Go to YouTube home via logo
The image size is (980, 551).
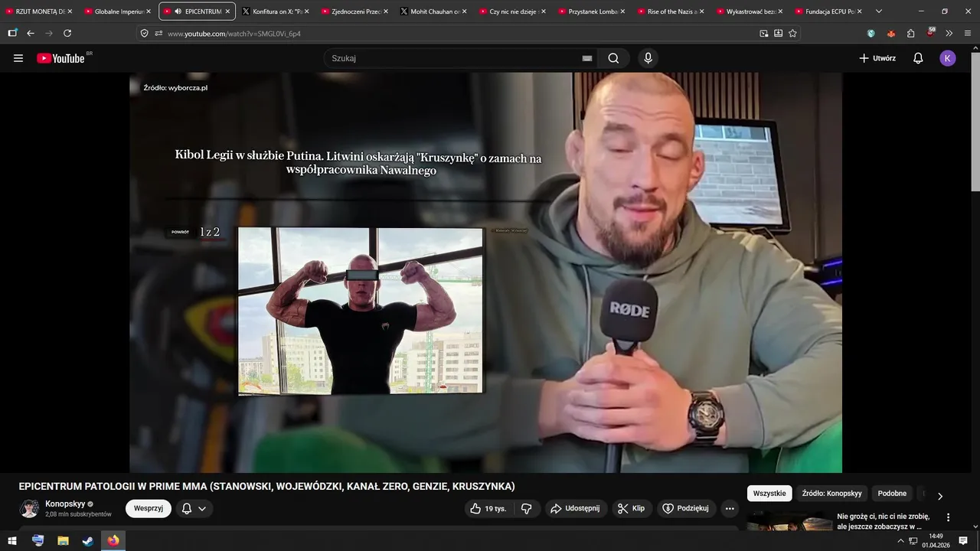pos(60,58)
